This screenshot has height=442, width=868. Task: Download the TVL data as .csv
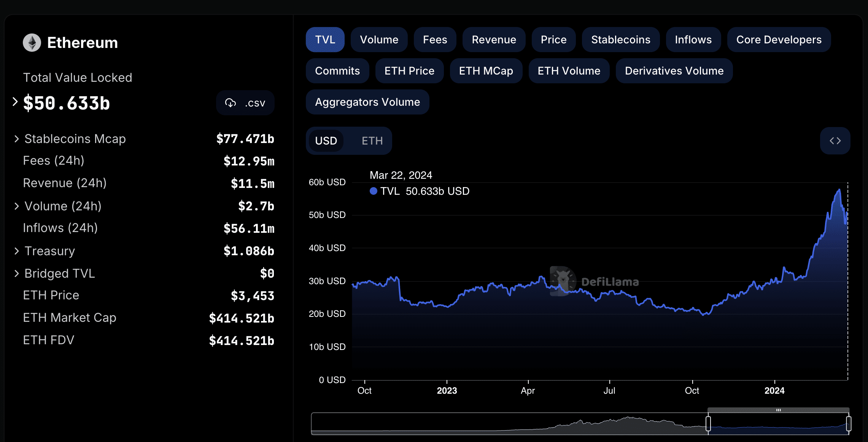point(245,103)
